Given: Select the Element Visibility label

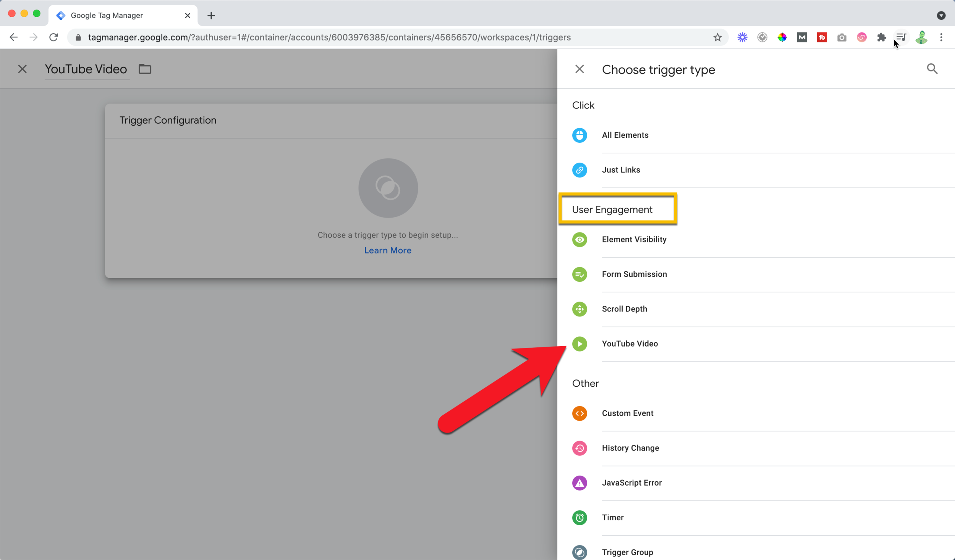Looking at the screenshot, I should pos(634,239).
